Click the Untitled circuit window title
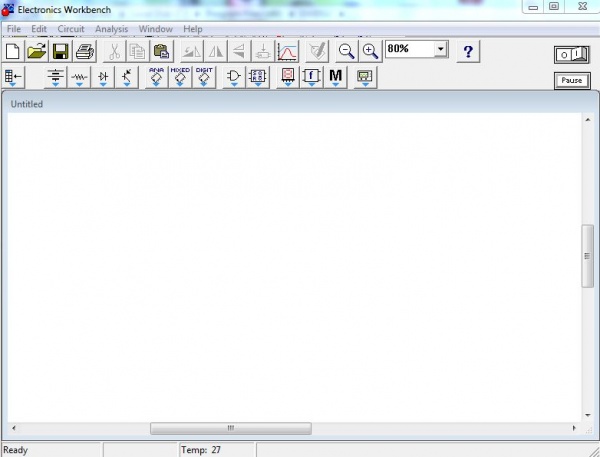This screenshot has width=600, height=457. (x=27, y=104)
